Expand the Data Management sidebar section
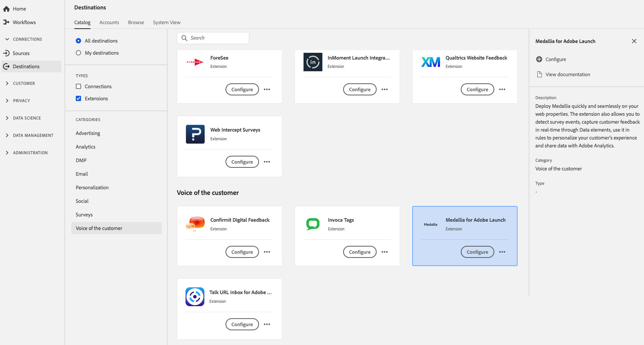This screenshot has width=644, height=345. click(7, 135)
